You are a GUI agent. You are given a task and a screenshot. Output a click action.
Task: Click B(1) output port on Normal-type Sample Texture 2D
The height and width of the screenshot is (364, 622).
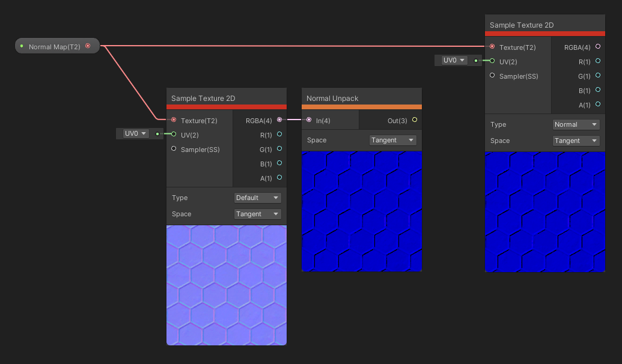[597, 90]
